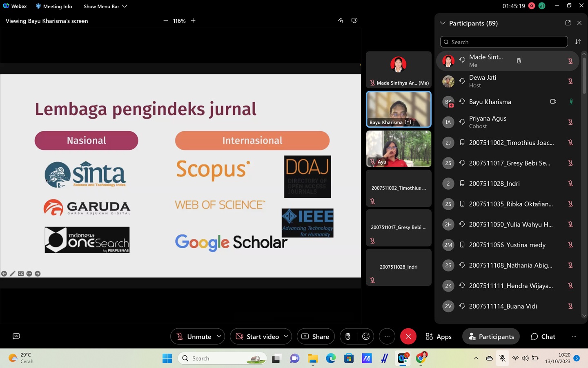Sort the participants list
588x368 pixels.
point(578,42)
